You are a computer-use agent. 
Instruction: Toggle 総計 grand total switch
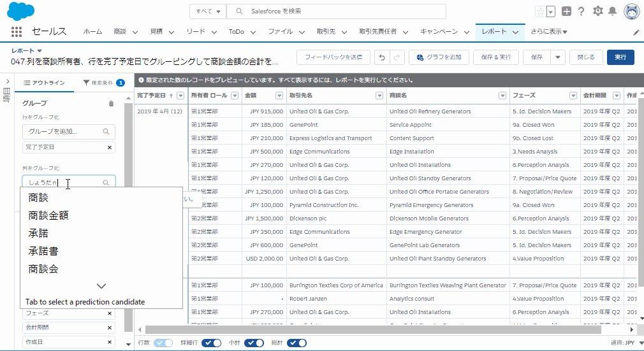[296, 343]
